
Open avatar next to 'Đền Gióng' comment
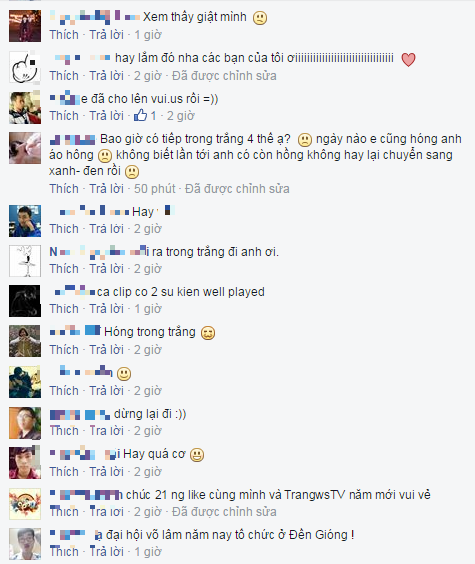(x=25, y=544)
